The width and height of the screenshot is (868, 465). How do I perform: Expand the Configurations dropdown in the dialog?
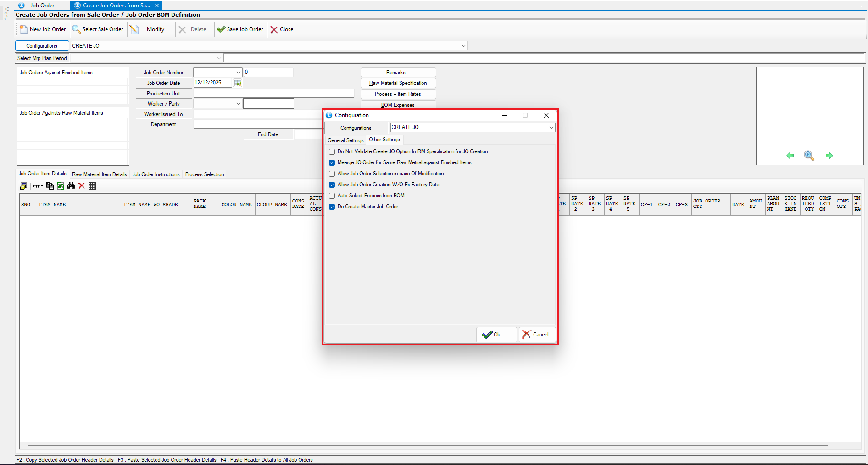(551, 128)
